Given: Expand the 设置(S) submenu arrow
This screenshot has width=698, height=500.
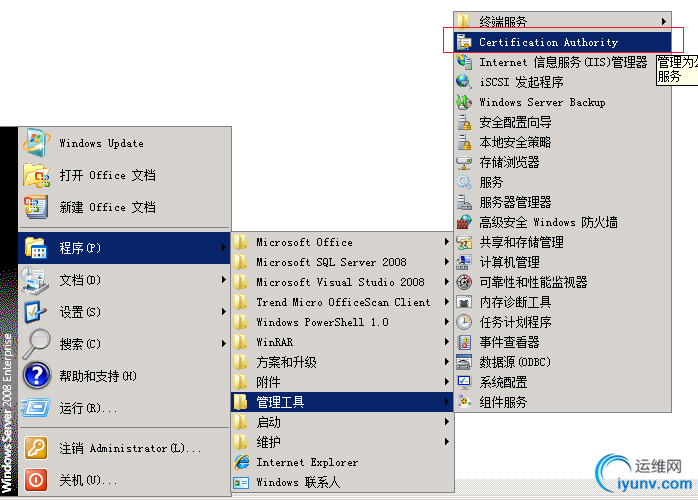Looking at the screenshot, I should click(223, 312).
